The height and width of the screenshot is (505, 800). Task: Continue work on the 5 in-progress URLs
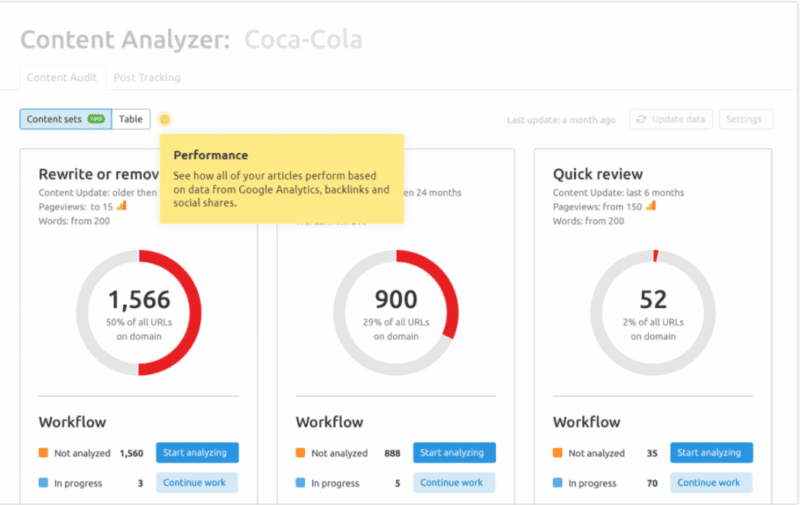[x=454, y=483]
